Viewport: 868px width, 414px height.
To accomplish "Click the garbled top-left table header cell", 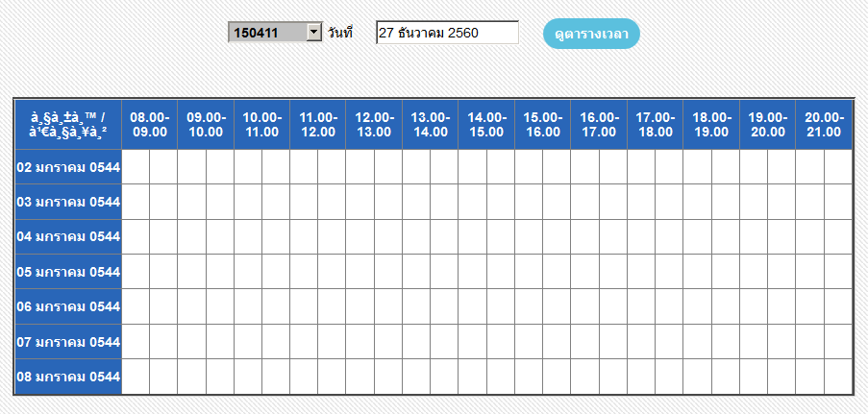I will 68,125.
